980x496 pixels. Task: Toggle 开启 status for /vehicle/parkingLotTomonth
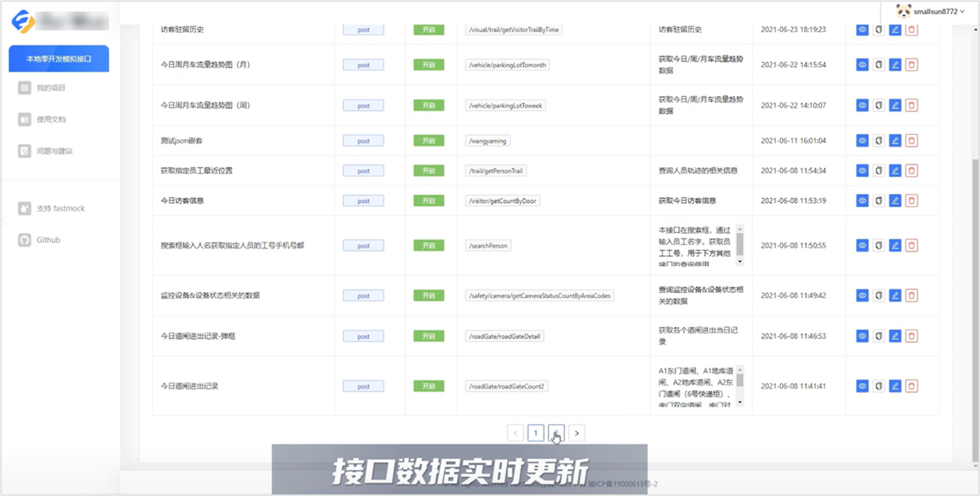pyautogui.click(x=429, y=65)
